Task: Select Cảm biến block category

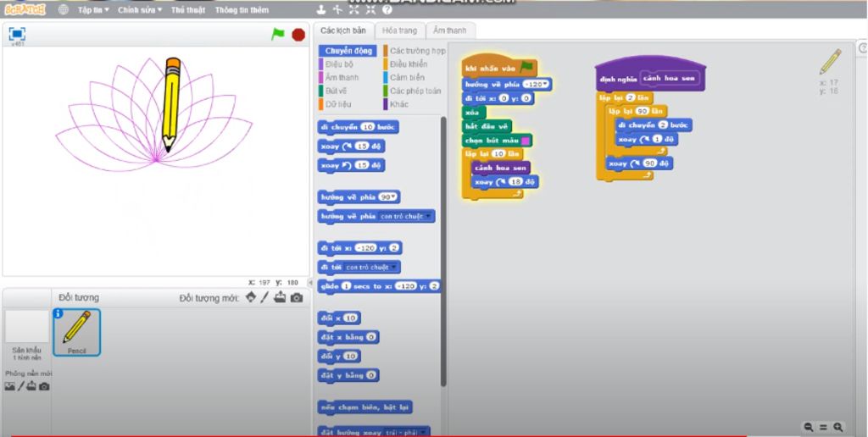Action: click(407, 77)
